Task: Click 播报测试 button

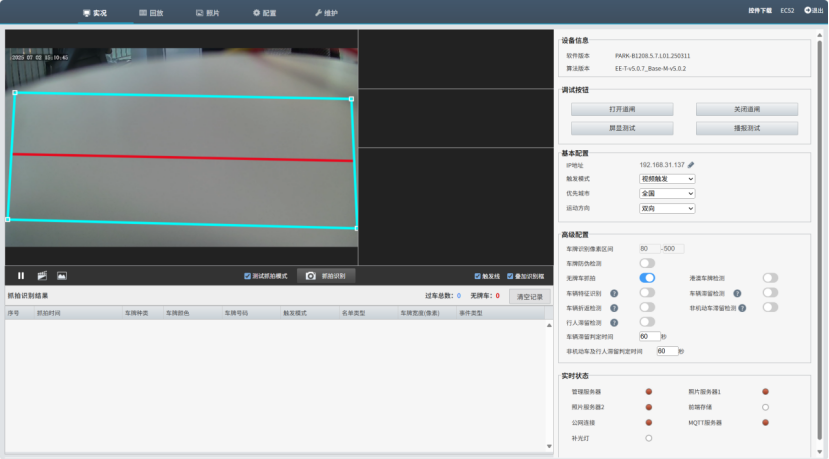Action: tap(747, 128)
